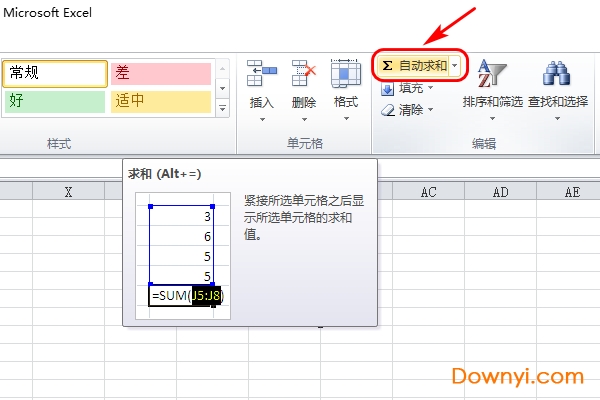The height and width of the screenshot is (400, 600).
Task: Open the AutoSum dropdown arrow
Action: tap(456, 66)
